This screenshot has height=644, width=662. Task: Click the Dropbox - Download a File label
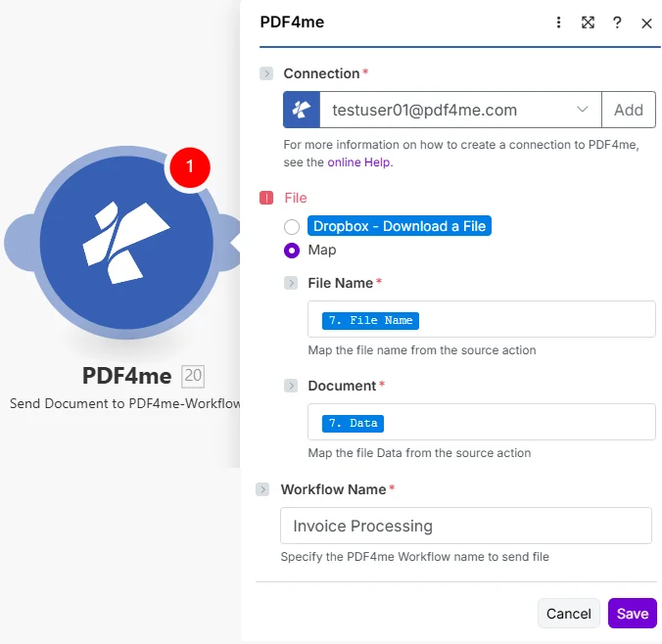[x=399, y=226]
